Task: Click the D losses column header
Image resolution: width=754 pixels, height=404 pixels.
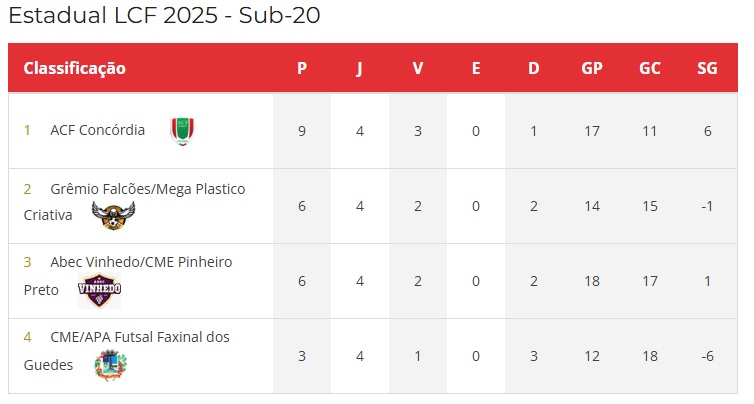Action: tap(534, 68)
